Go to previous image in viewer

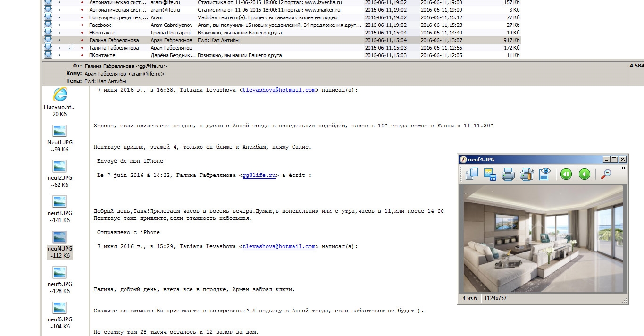point(584,174)
